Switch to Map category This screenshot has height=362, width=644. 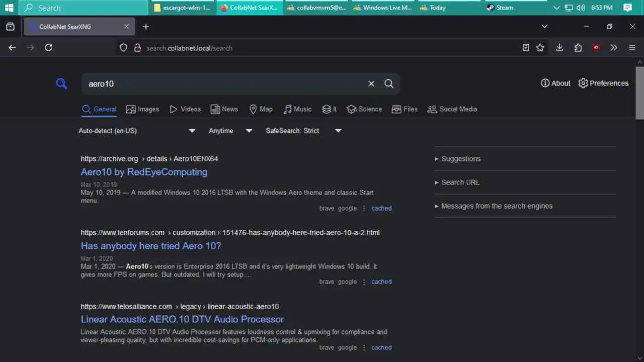[x=261, y=109]
